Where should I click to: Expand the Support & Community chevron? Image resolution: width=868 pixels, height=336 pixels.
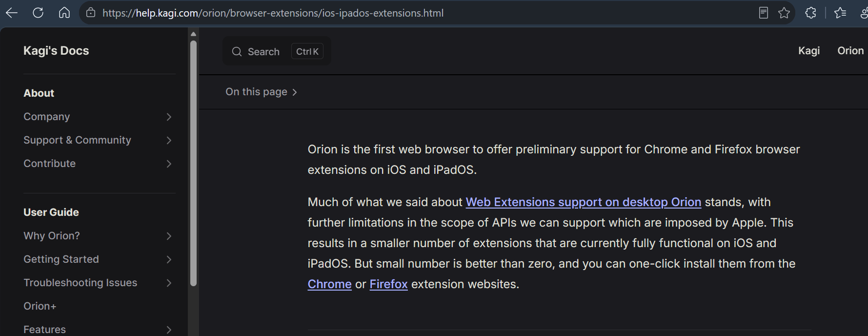[169, 140]
